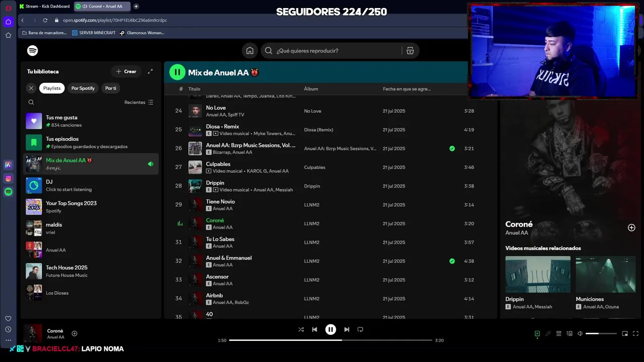
Task: Open Tus episodios in library
Action: tap(91, 142)
